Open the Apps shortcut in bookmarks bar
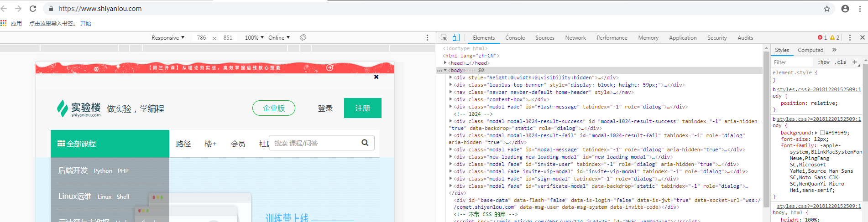Image resolution: width=868 pixels, height=222 pixels. [11, 23]
